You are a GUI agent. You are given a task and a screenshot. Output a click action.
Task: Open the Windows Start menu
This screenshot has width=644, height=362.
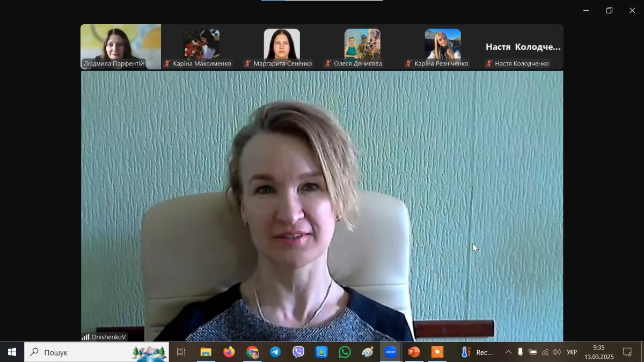[x=12, y=352]
